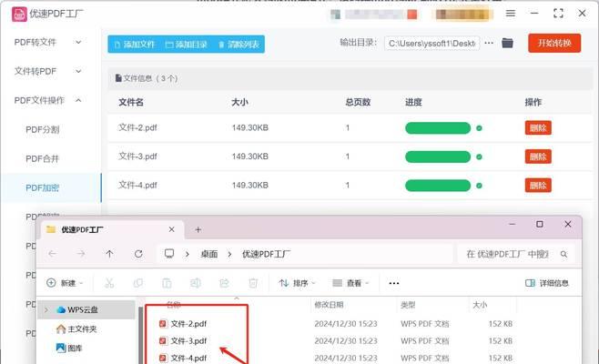Image resolution: width=599 pixels, height=364 pixels.
Task: Click progress bar of 文件-4.pdf
Action: coord(438,186)
